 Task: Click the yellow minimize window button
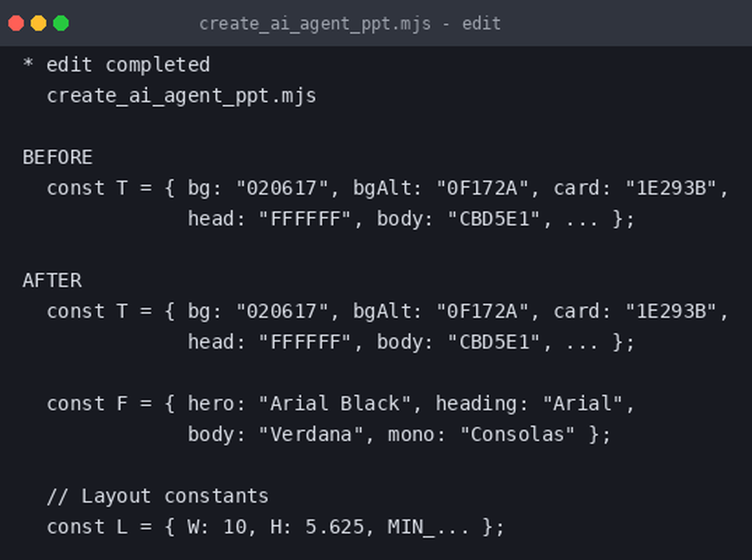tap(39, 23)
